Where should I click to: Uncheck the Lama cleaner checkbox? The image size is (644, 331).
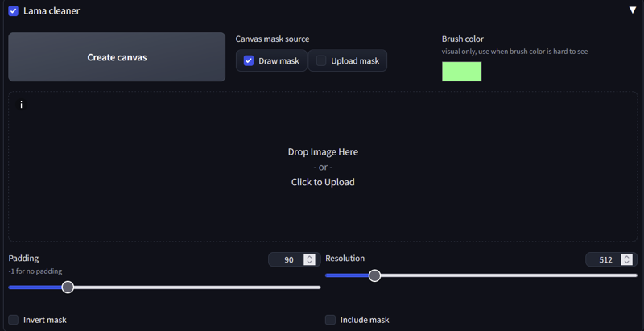point(14,11)
